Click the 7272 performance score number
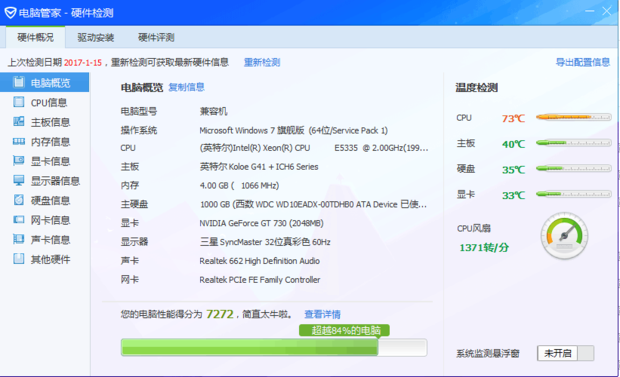This screenshot has height=377, width=620. 220,314
